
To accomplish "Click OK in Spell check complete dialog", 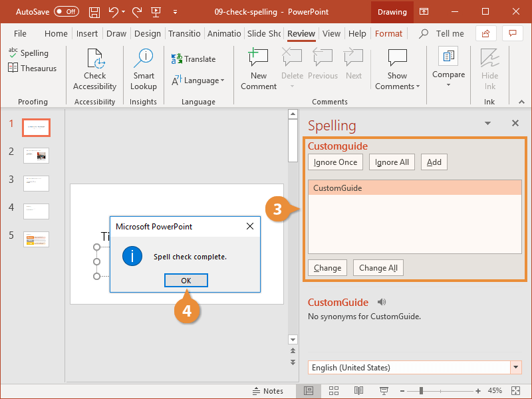I will pos(186,281).
